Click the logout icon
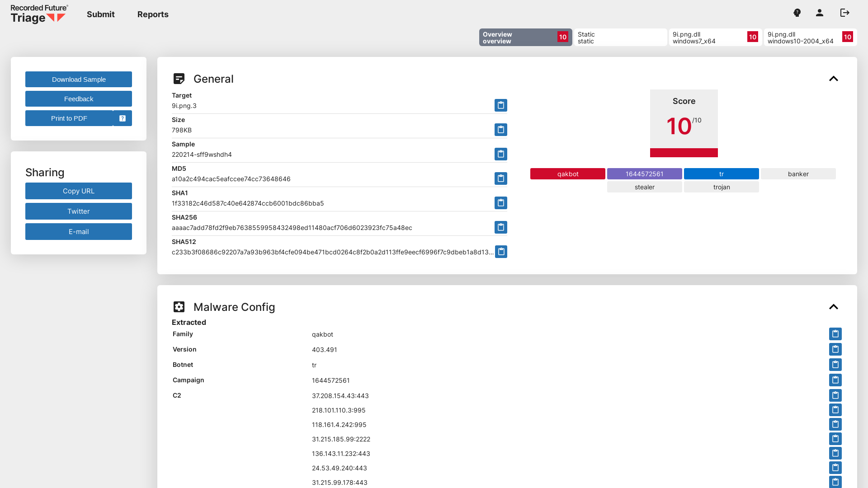868x488 pixels. pyautogui.click(x=845, y=13)
